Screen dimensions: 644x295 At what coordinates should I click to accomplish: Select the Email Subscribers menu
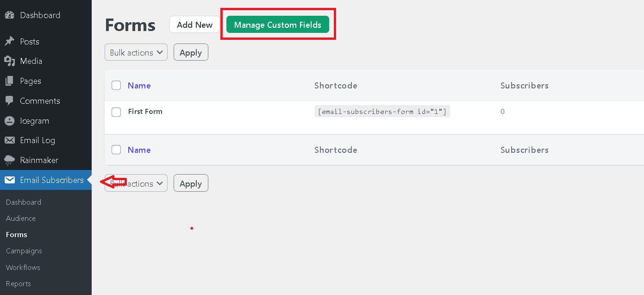[x=46, y=180]
